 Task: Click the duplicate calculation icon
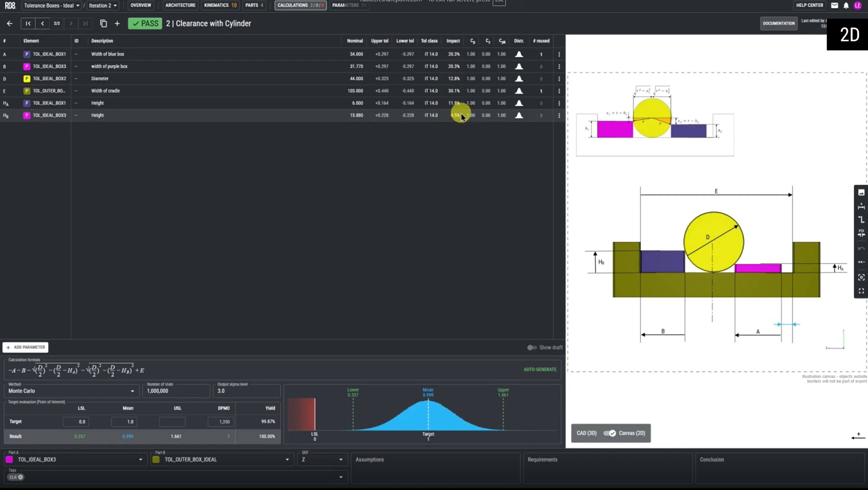(103, 23)
